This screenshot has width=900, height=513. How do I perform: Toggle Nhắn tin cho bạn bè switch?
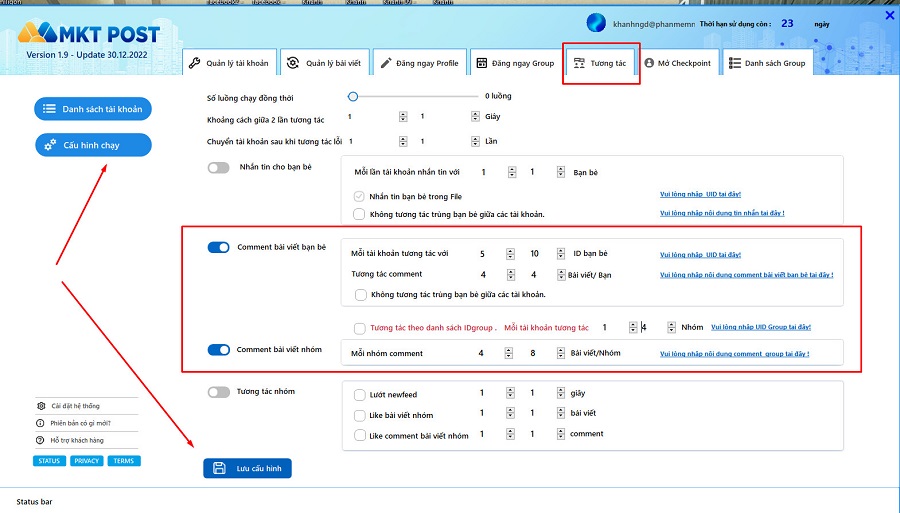pos(219,168)
